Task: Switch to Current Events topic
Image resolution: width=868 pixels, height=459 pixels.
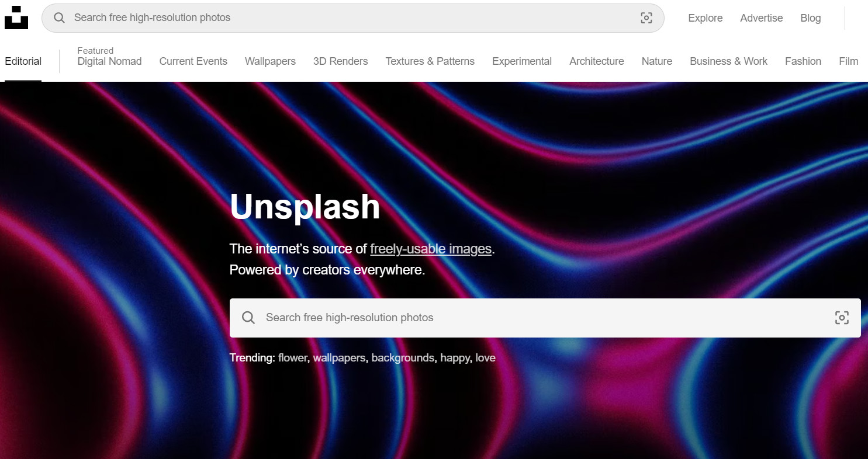Action: pyautogui.click(x=193, y=61)
